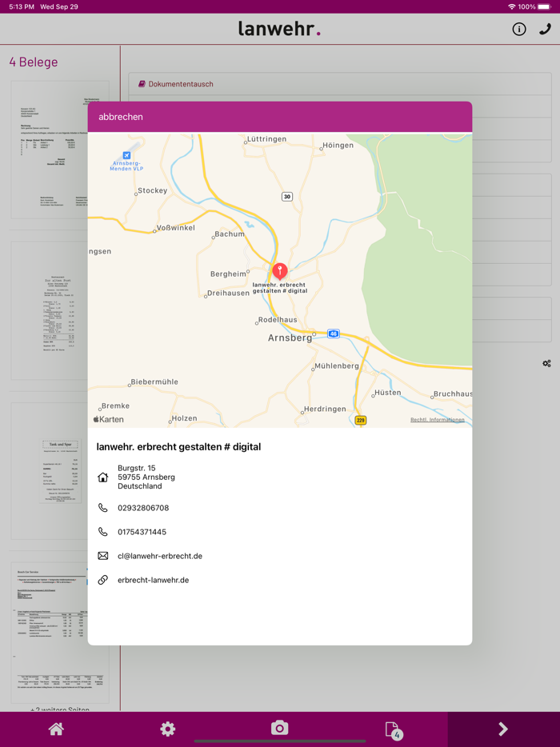Image resolution: width=560 pixels, height=747 pixels.
Task: Click road shield 30 on map
Action: [x=287, y=196]
